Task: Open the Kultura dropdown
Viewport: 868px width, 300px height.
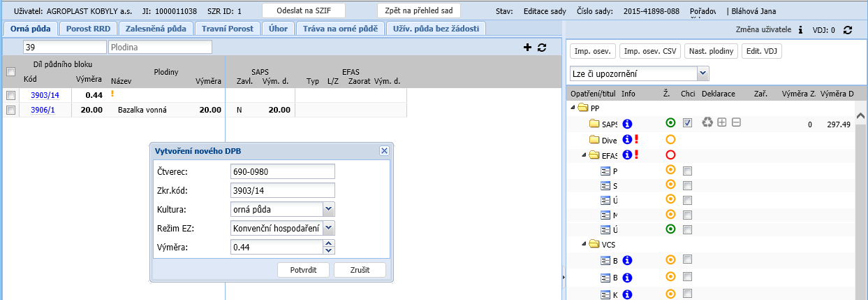Action: 329,209
